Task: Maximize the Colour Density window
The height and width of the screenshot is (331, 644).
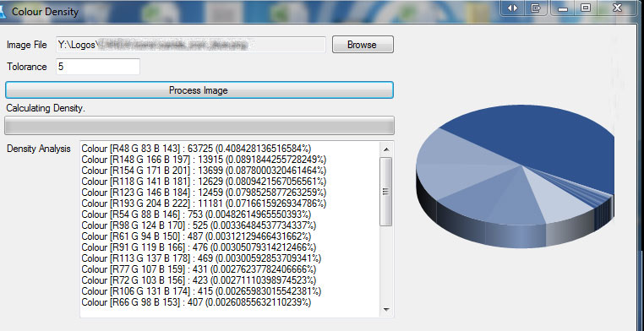Action: coord(586,8)
